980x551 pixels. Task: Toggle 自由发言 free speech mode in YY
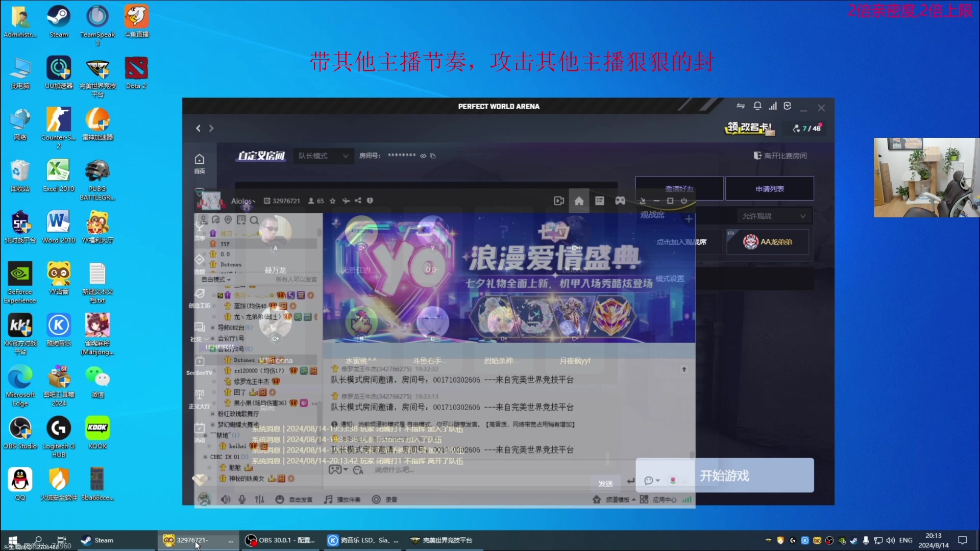(x=301, y=499)
